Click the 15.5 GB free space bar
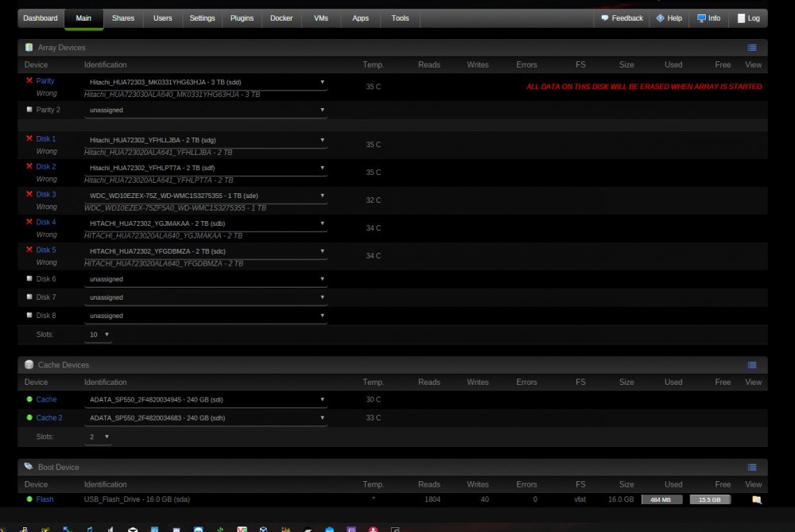795x532 pixels. pos(710,499)
